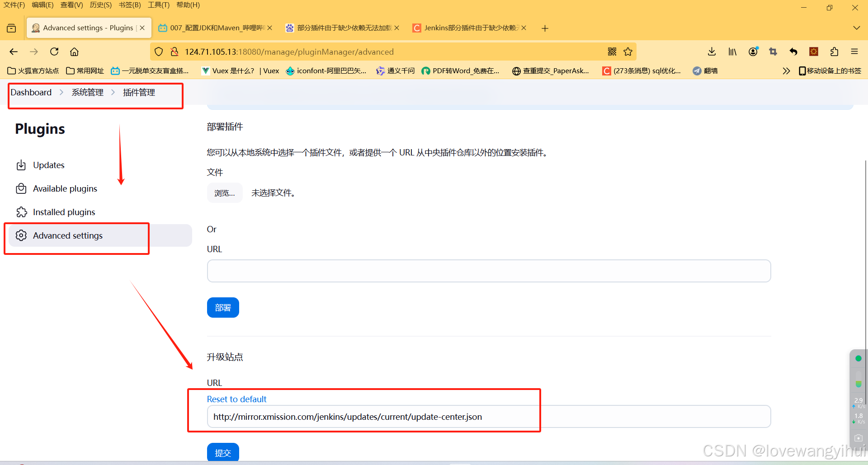The width and height of the screenshot is (868, 465).
Task: Open the Firefox account icon
Action: point(753,52)
